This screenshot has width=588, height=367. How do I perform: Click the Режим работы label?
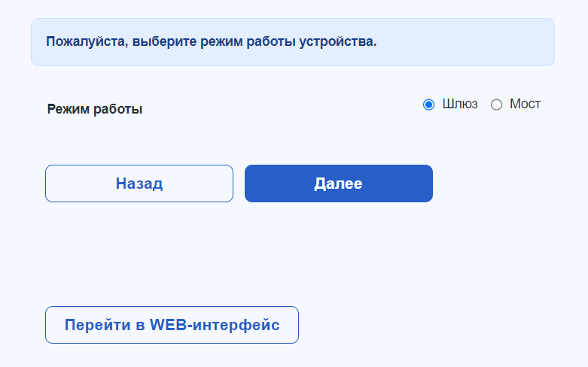coord(95,109)
